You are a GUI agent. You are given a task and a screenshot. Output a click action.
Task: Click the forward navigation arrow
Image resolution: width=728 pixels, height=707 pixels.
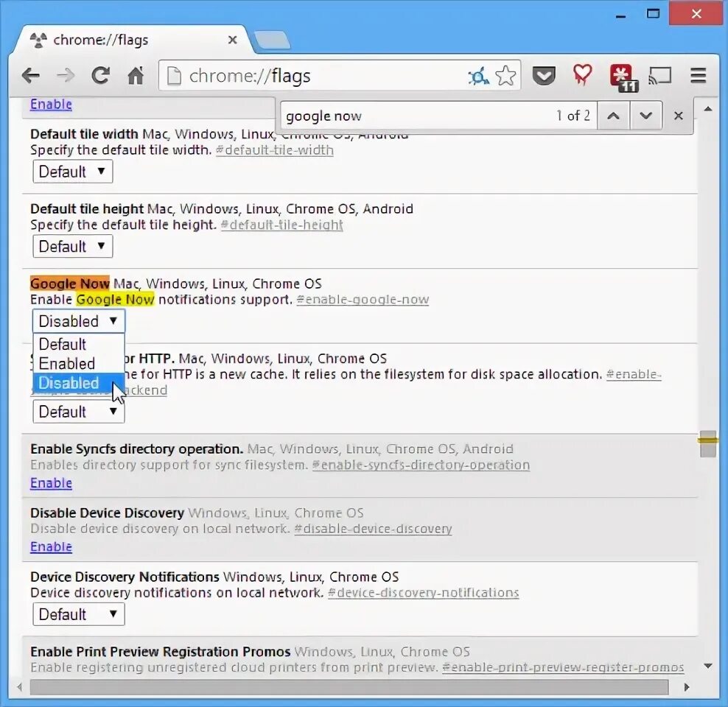pos(66,76)
